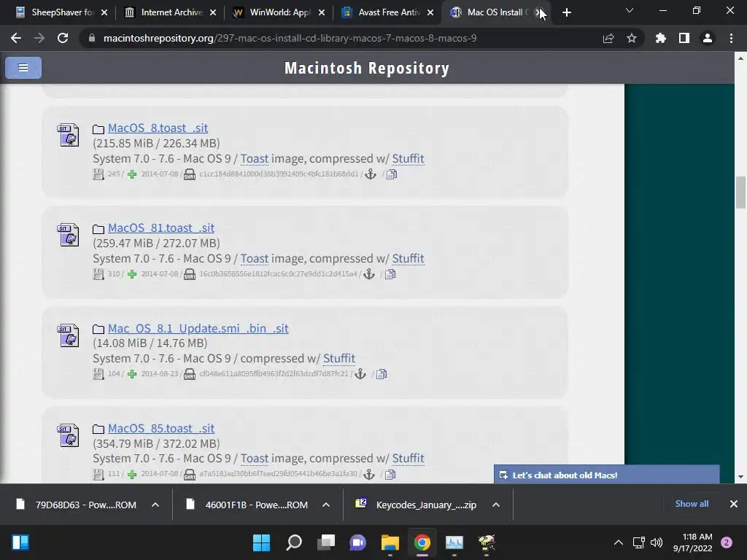Click the SHA1 lock icon in MacOS_81.toast row
The image size is (747, 560).
(x=190, y=274)
